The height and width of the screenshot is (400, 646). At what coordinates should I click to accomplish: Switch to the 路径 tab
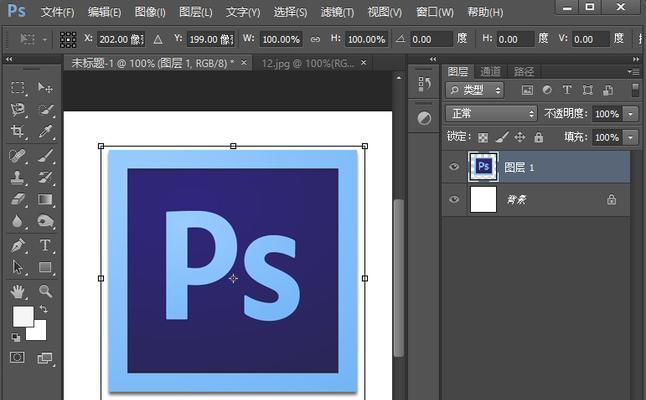tap(524, 72)
